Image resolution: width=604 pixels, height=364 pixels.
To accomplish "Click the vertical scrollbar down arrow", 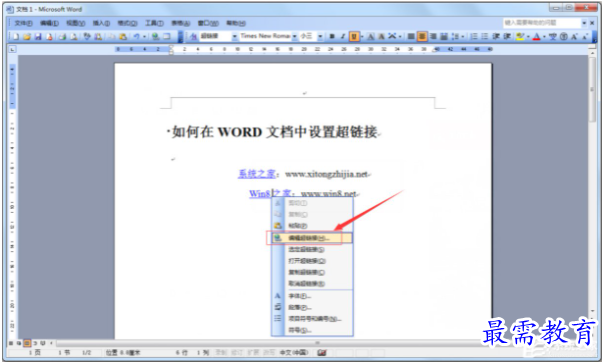I will point(592,311).
